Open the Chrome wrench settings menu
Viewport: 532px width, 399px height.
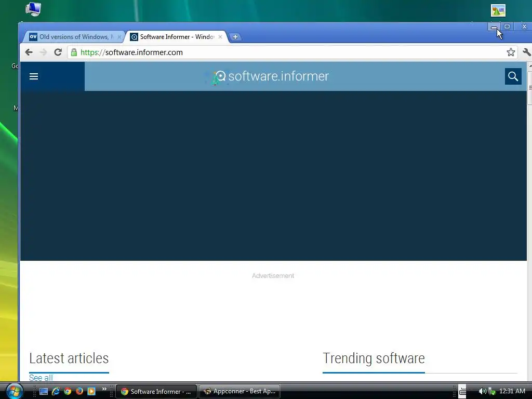(x=527, y=52)
